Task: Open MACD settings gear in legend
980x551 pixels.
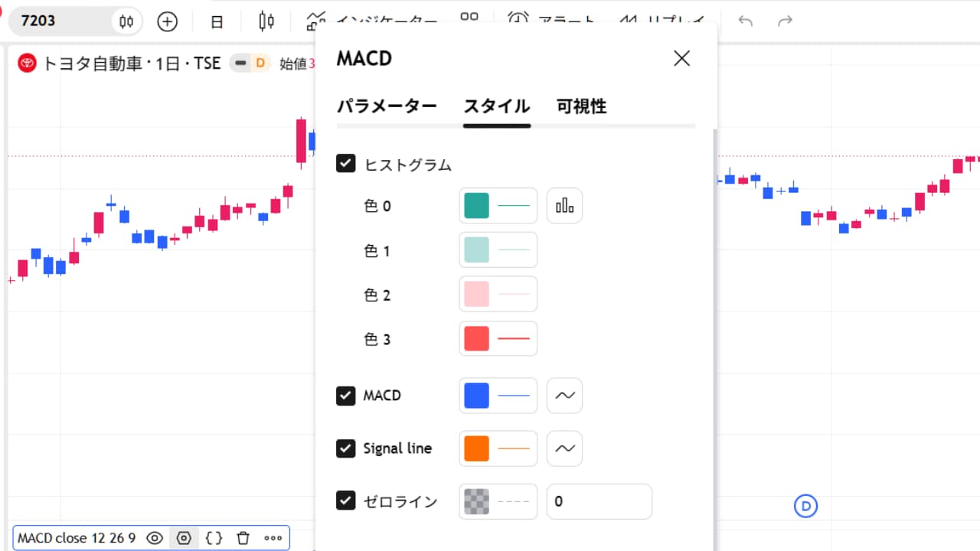Action: [184, 538]
